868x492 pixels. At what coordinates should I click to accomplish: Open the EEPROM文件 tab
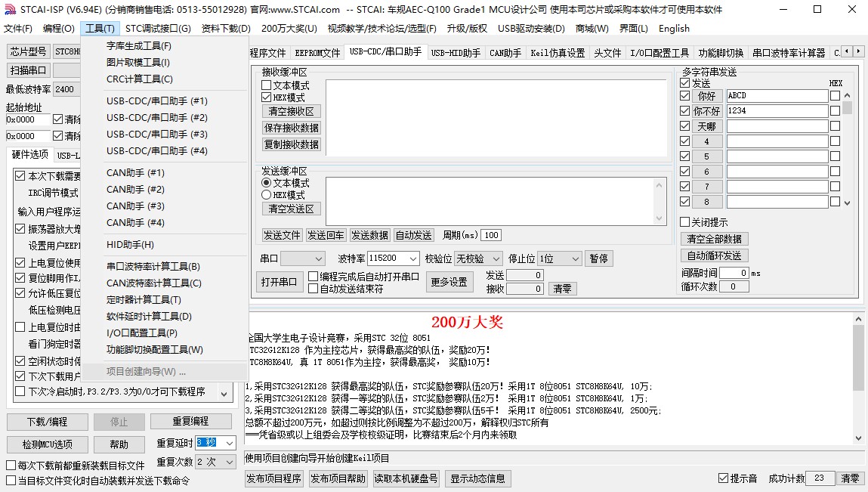[317, 53]
